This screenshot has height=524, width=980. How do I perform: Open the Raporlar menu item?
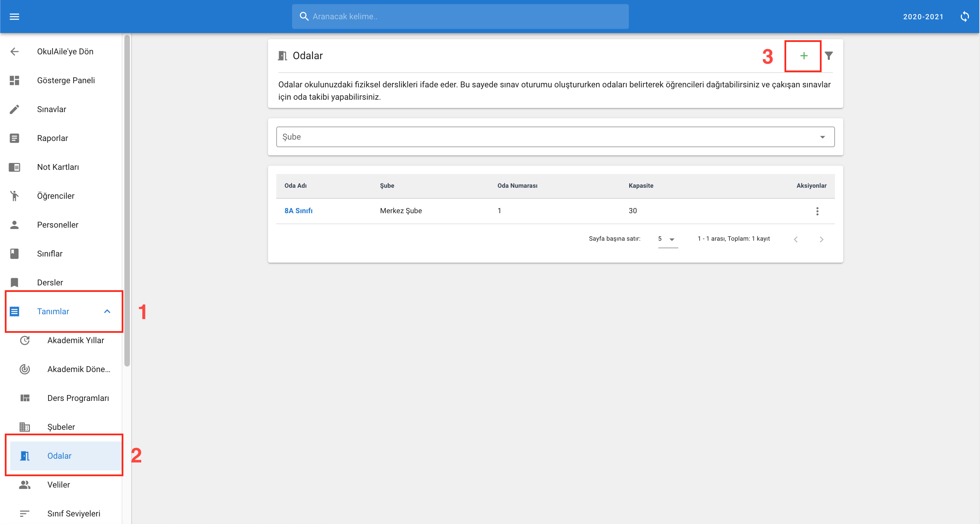click(x=53, y=138)
